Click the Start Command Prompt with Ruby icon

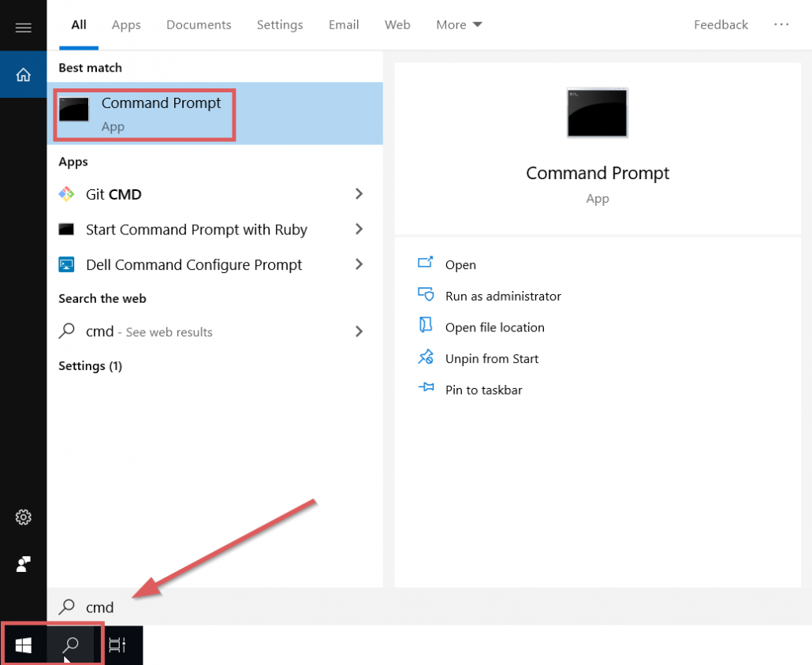pos(66,229)
